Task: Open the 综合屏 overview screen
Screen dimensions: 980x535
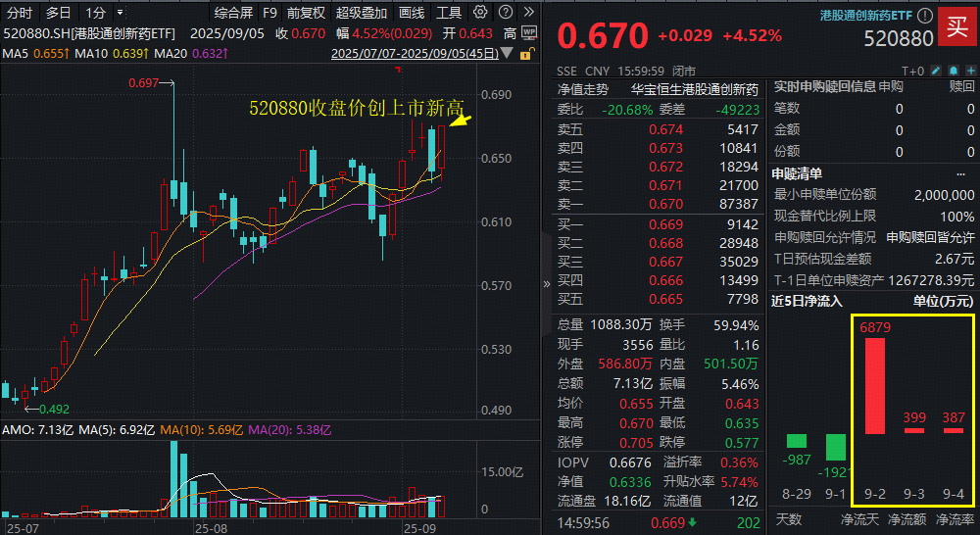Action: click(233, 13)
